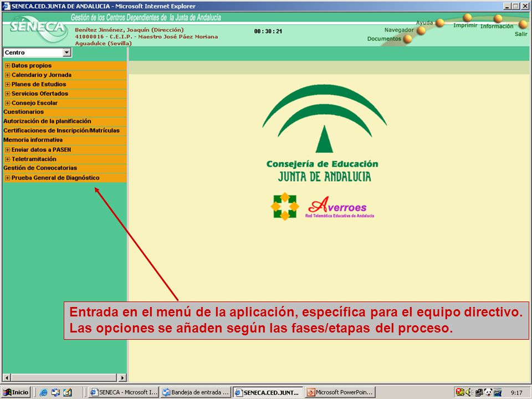Click the taskbar clock showing 9:17
This screenshot has width=532, height=399.
click(x=516, y=393)
